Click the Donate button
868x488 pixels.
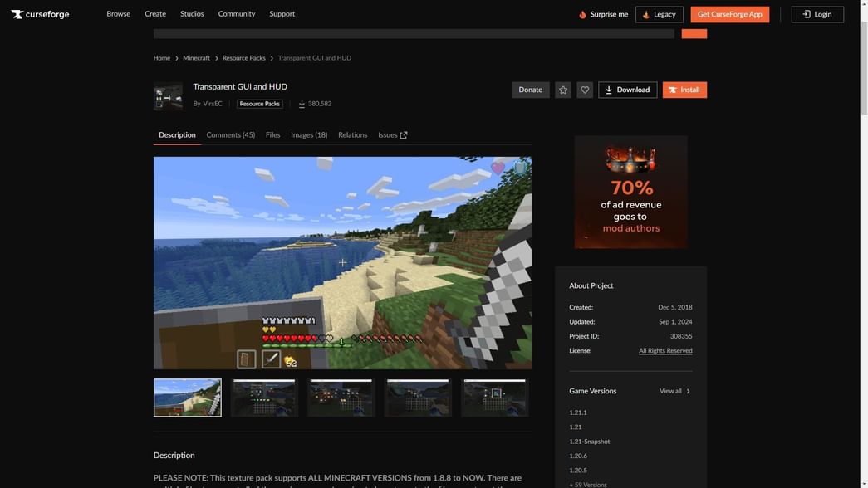coord(530,90)
